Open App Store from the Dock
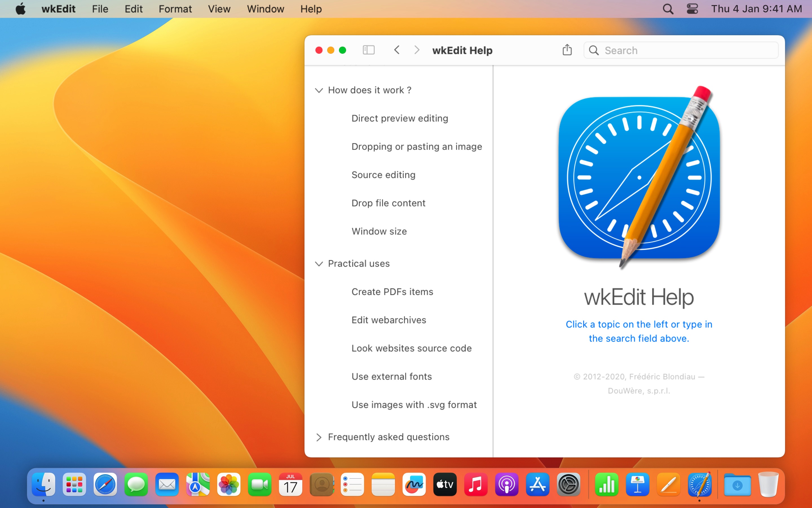Image resolution: width=812 pixels, height=508 pixels. tap(538, 485)
